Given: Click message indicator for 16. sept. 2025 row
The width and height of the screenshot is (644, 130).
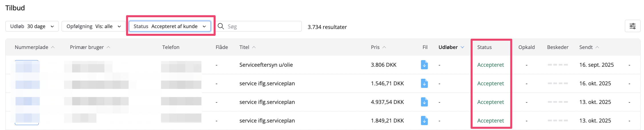Looking at the screenshot, I should 558,65.
